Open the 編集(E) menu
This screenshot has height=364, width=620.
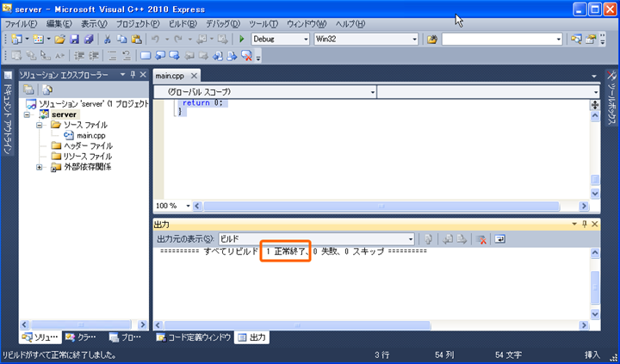59,24
